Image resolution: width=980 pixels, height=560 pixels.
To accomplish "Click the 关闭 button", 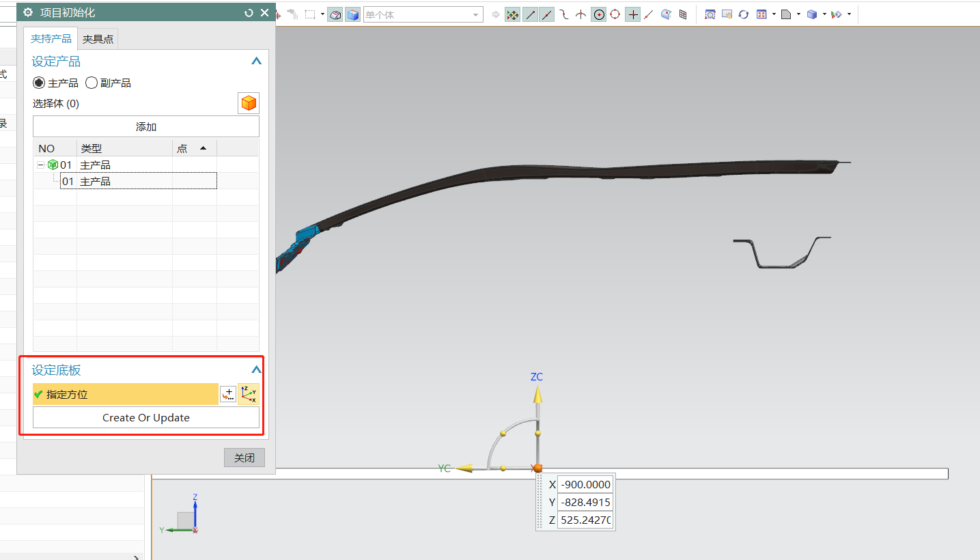I will point(244,458).
